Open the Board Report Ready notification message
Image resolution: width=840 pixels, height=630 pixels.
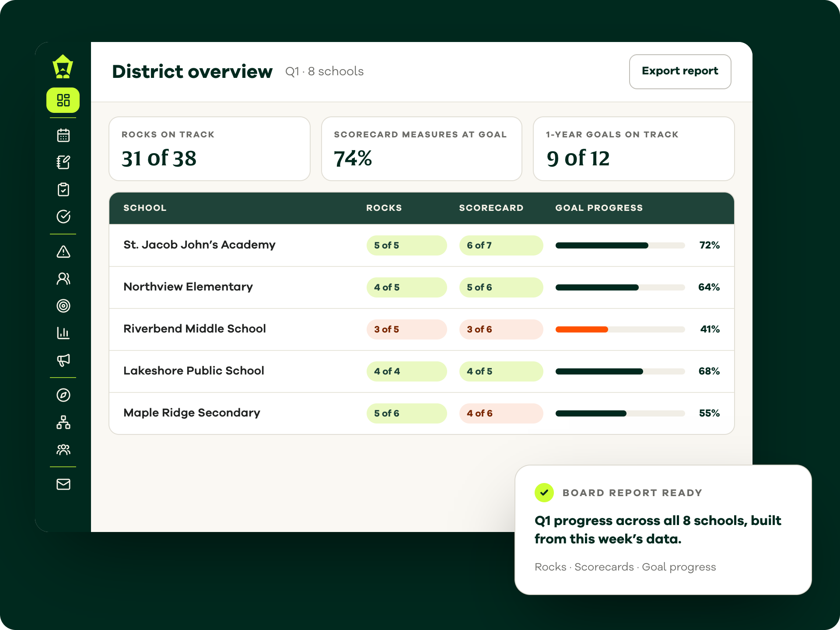(663, 530)
